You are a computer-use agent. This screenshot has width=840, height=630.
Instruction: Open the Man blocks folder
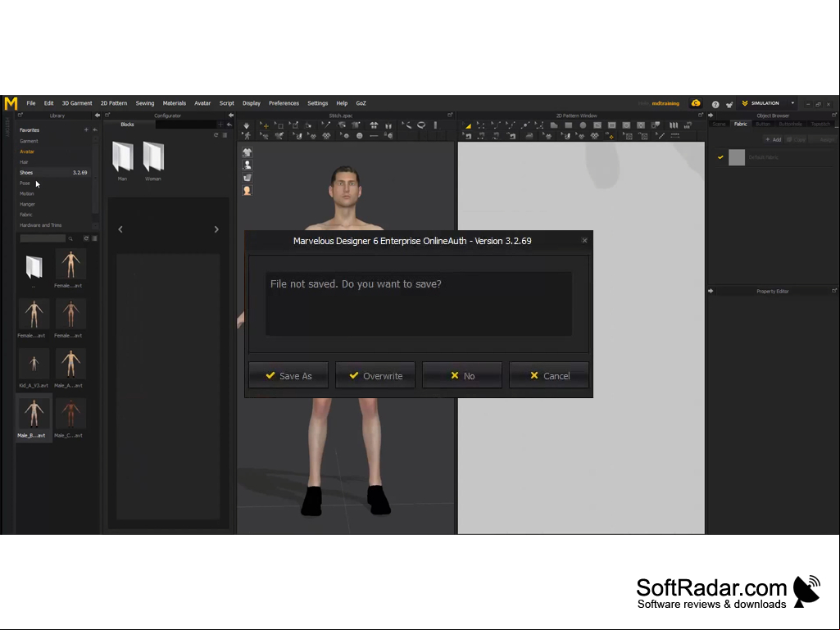[x=123, y=161]
